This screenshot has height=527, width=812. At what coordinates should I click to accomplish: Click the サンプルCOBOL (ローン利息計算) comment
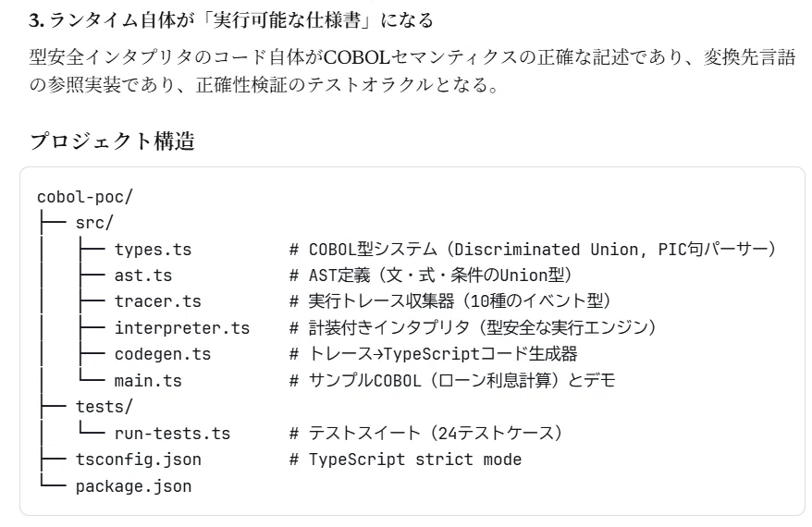[x=452, y=381]
